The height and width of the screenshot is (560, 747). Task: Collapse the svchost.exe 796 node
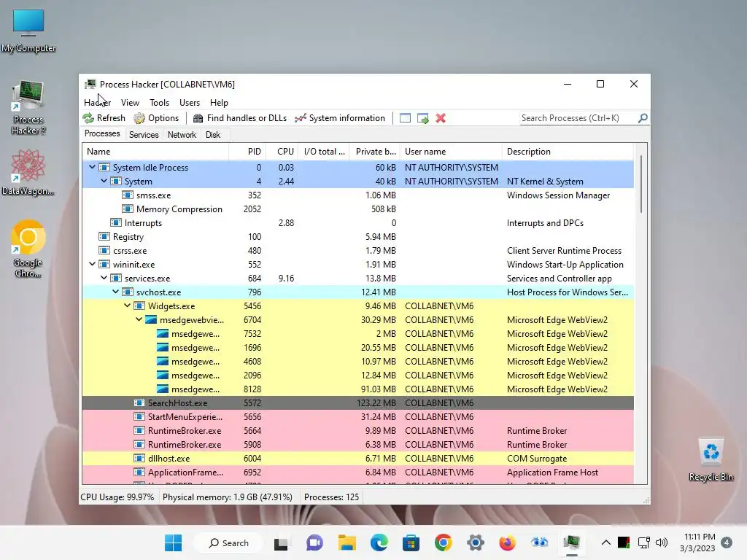(115, 292)
